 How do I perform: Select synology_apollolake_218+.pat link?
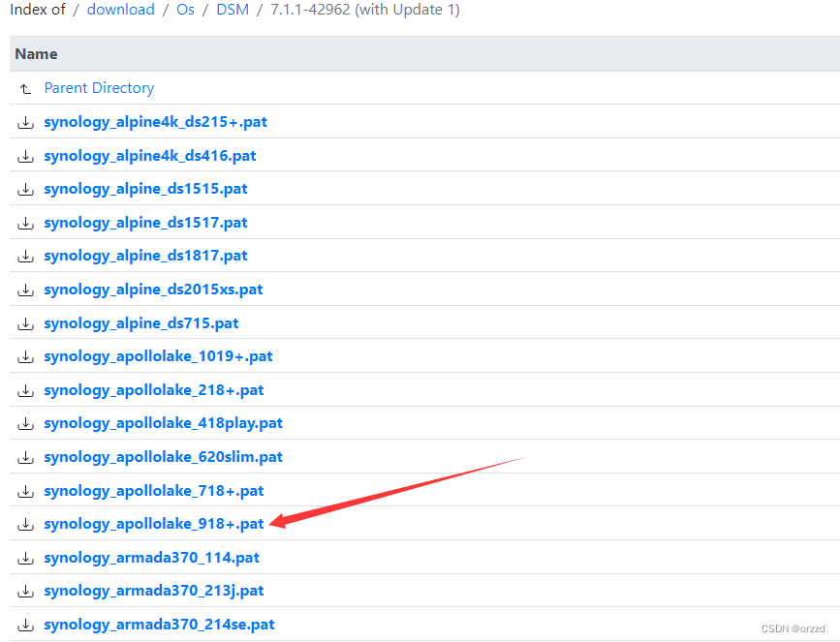pyautogui.click(x=154, y=390)
